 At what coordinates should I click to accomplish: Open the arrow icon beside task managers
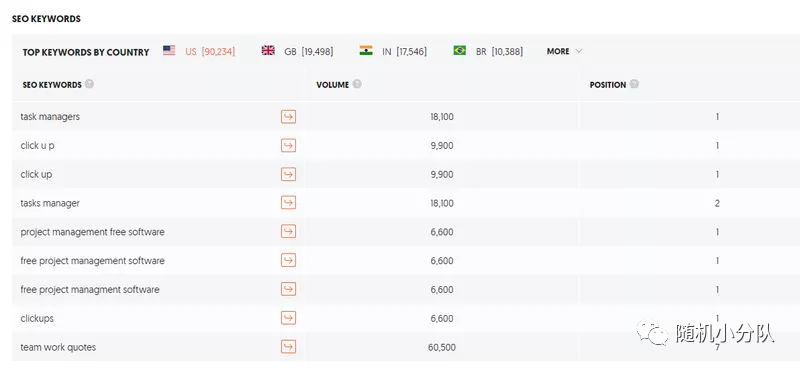[x=288, y=117]
